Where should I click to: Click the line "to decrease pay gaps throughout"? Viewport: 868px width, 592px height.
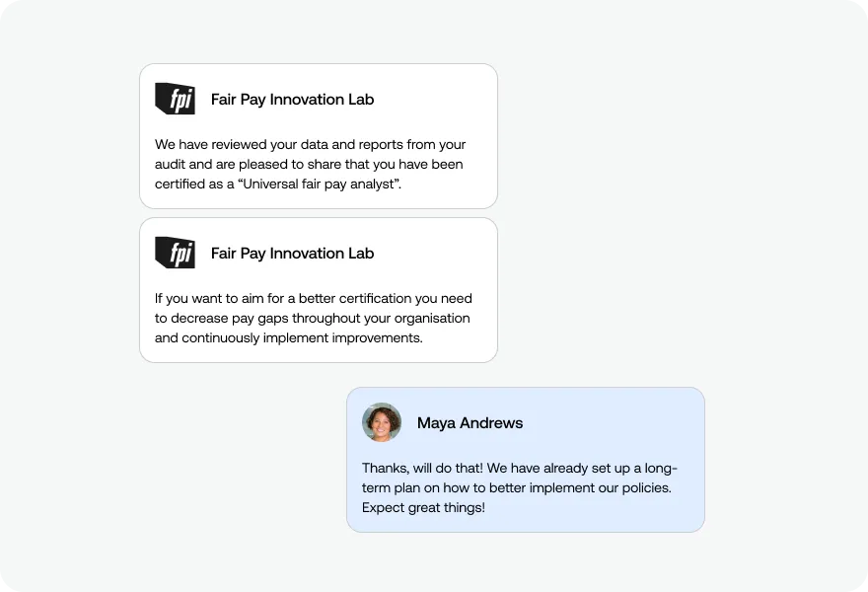tap(313, 319)
